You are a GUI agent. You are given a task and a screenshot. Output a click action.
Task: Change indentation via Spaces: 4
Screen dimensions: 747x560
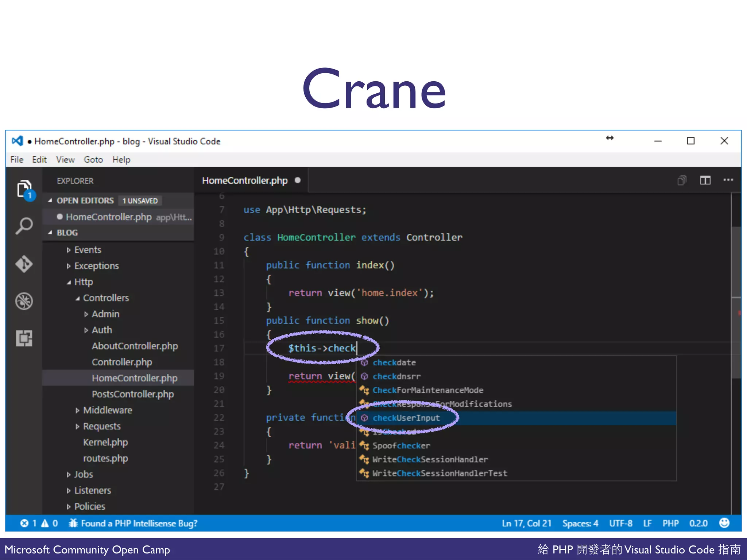(580, 523)
